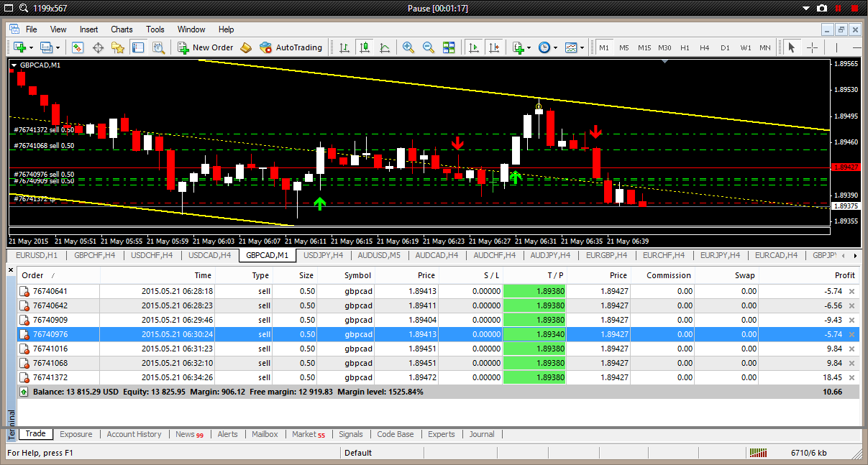Expand the Profiles dropdown arrow
868x465 pixels.
point(58,47)
